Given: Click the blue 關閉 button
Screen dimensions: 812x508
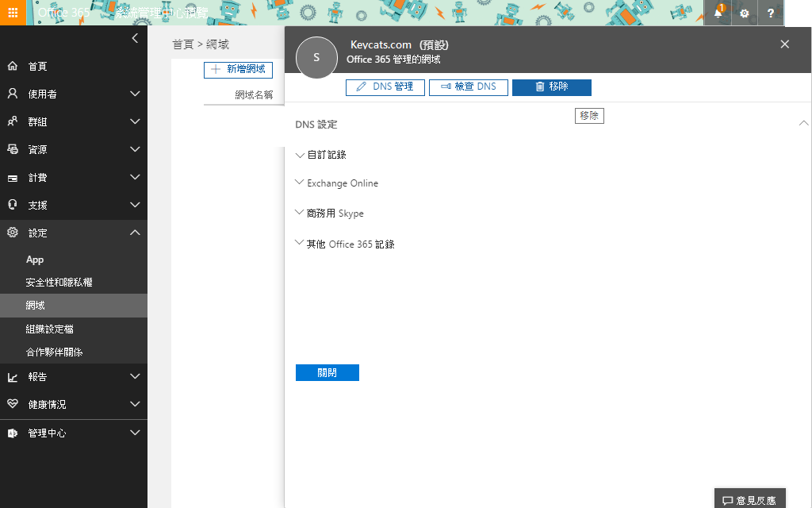Looking at the screenshot, I should tap(327, 373).
